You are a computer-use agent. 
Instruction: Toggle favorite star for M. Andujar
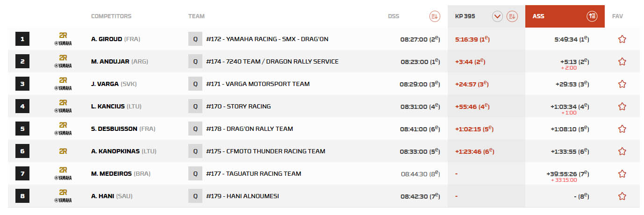pyautogui.click(x=622, y=62)
